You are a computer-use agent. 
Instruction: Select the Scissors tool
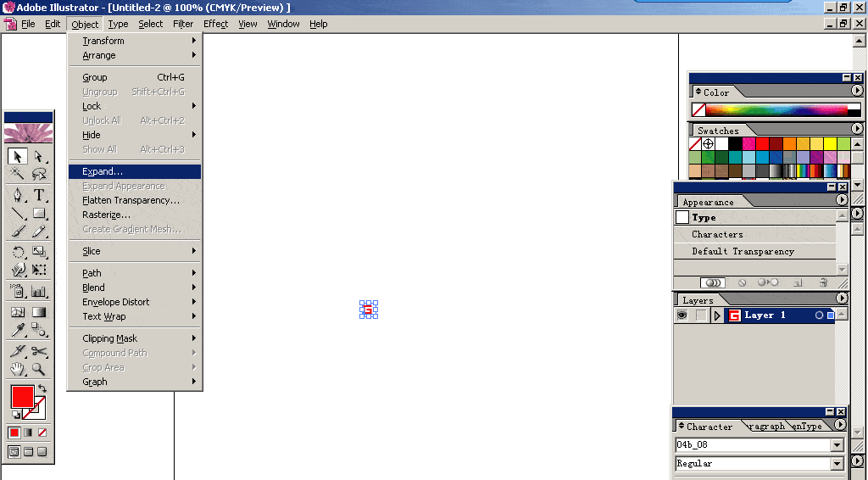(39, 351)
